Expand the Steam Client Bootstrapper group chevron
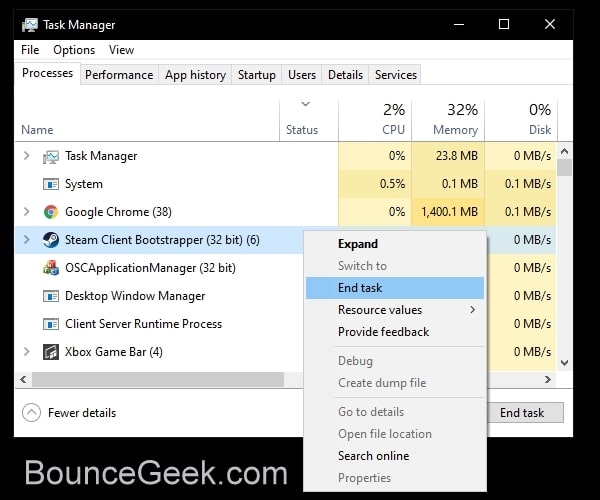Screen dimensions: 600x500 click(x=26, y=240)
